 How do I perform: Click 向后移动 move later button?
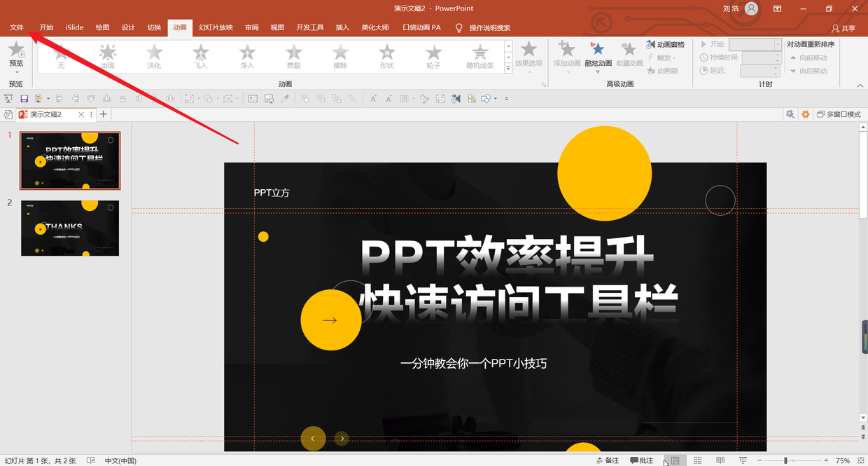click(x=808, y=71)
